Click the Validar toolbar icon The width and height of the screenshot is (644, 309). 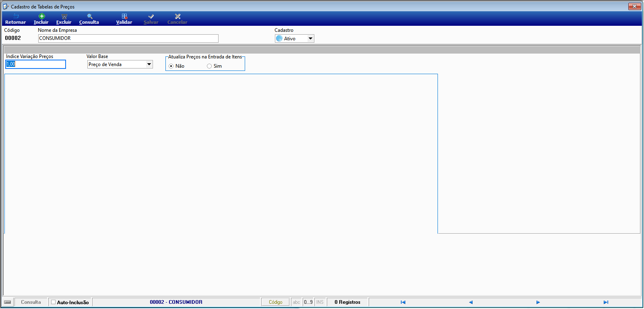click(x=124, y=19)
